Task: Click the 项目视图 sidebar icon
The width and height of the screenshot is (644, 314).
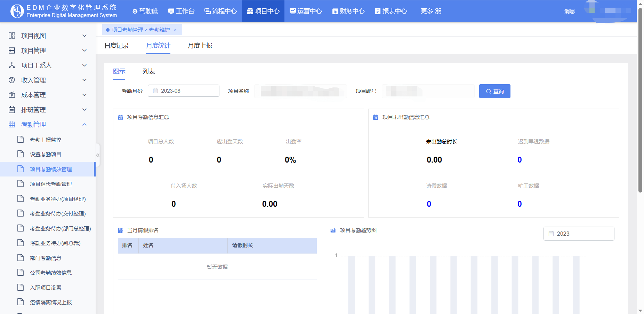Action: point(12,36)
